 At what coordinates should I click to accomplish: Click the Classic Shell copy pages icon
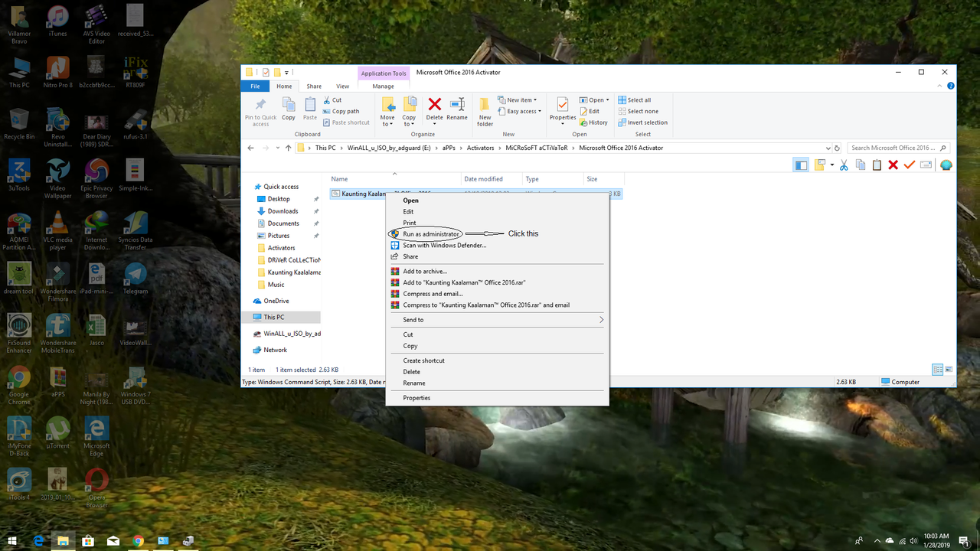coord(860,165)
